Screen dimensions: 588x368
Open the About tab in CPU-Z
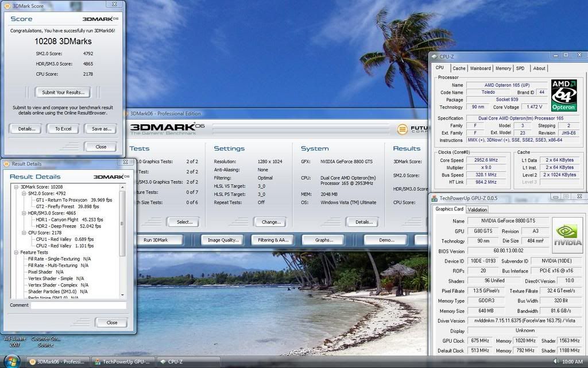click(539, 68)
